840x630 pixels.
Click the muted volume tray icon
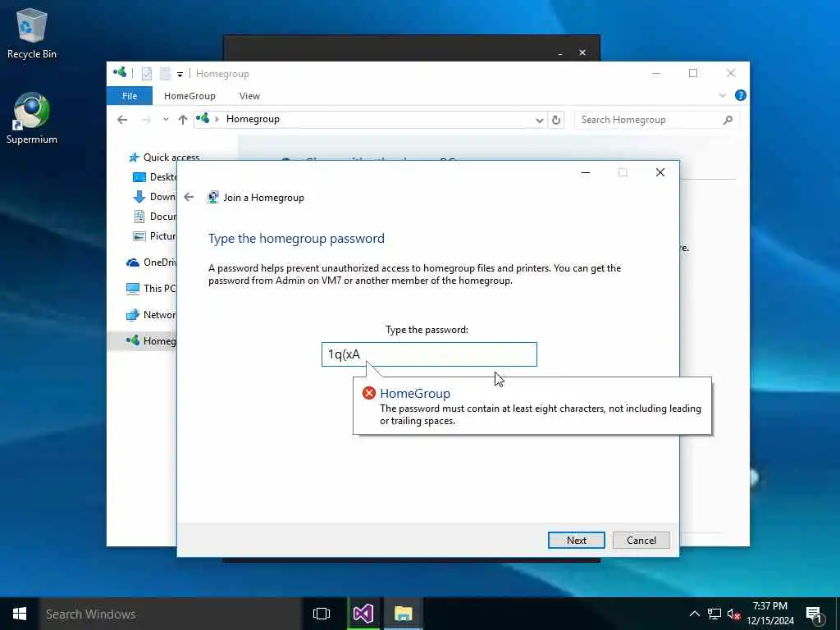pos(733,614)
